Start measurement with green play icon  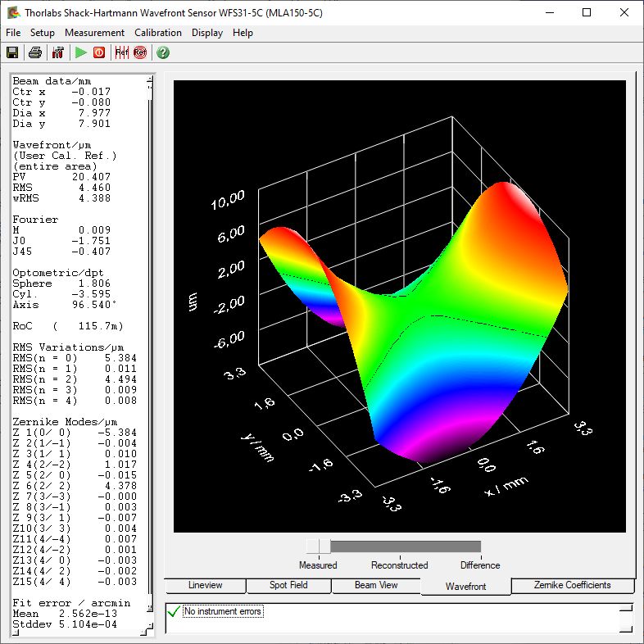[x=80, y=52]
